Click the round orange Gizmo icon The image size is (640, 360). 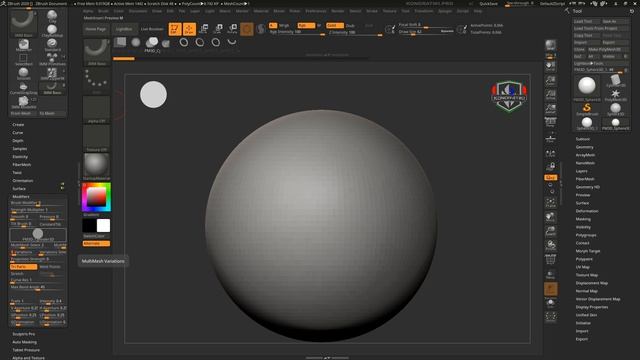[x=247, y=29]
